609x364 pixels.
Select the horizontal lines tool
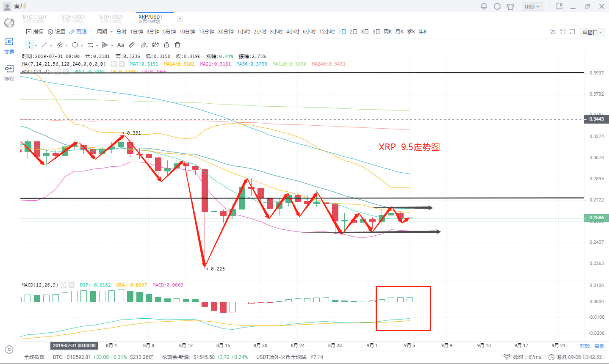coord(90,45)
